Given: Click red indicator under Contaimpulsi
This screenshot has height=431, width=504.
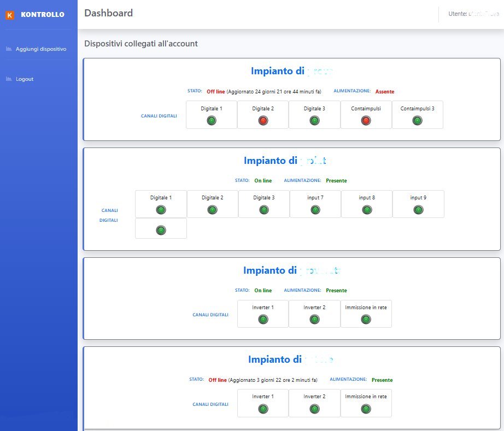Looking at the screenshot, I should click(366, 121).
